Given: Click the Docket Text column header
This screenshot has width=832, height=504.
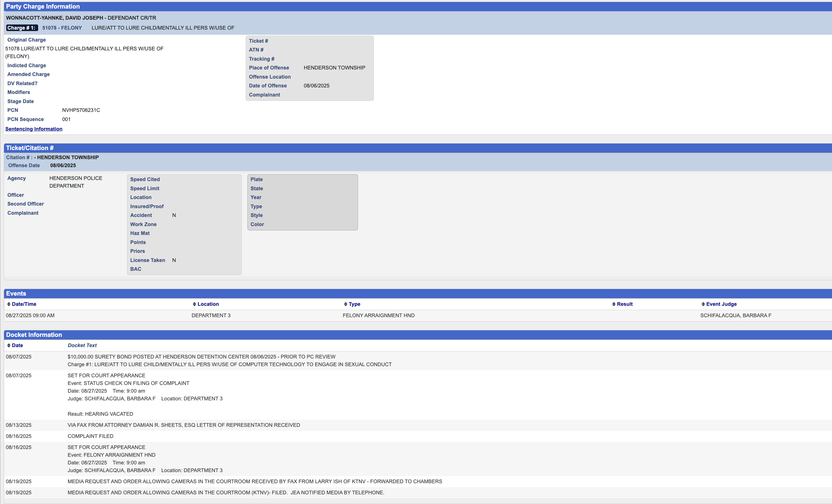Looking at the screenshot, I should point(82,345).
